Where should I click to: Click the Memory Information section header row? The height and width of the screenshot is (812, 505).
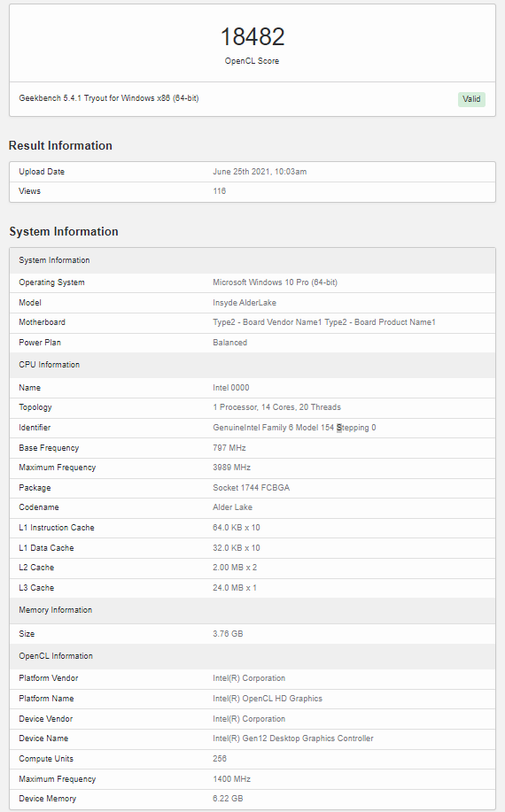(x=252, y=610)
